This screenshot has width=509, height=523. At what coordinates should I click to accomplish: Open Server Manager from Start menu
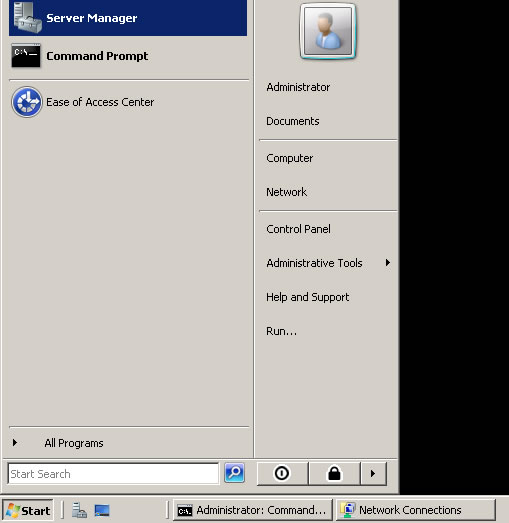[x=128, y=18]
